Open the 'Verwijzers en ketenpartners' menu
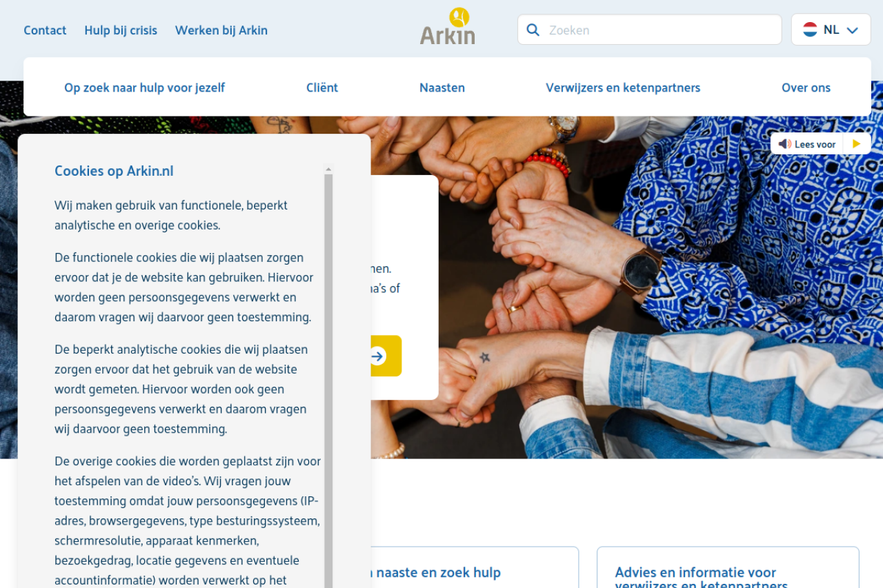The width and height of the screenshot is (883, 588). [623, 88]
